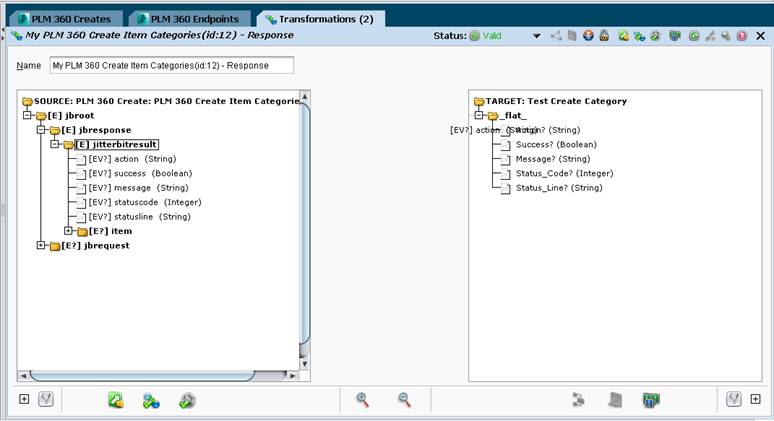
Task: Expand all source nodes with the bottom-left plus button
Action: 24,399
